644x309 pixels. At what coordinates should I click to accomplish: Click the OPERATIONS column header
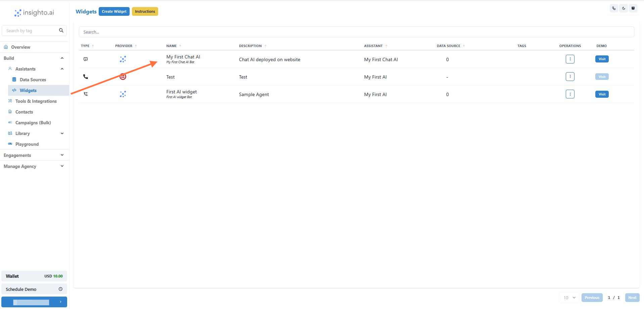pyautogui.click(x=570, y=46)
